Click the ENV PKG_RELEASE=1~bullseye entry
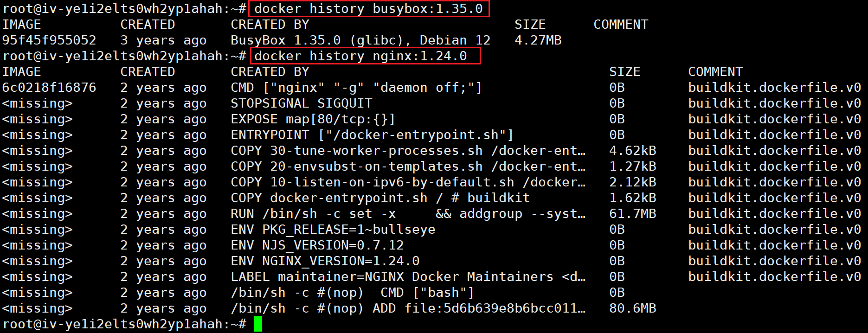Image resolution: width=868 pixels, height=333 pixels. pyautogui.click(x=333, y=230)
